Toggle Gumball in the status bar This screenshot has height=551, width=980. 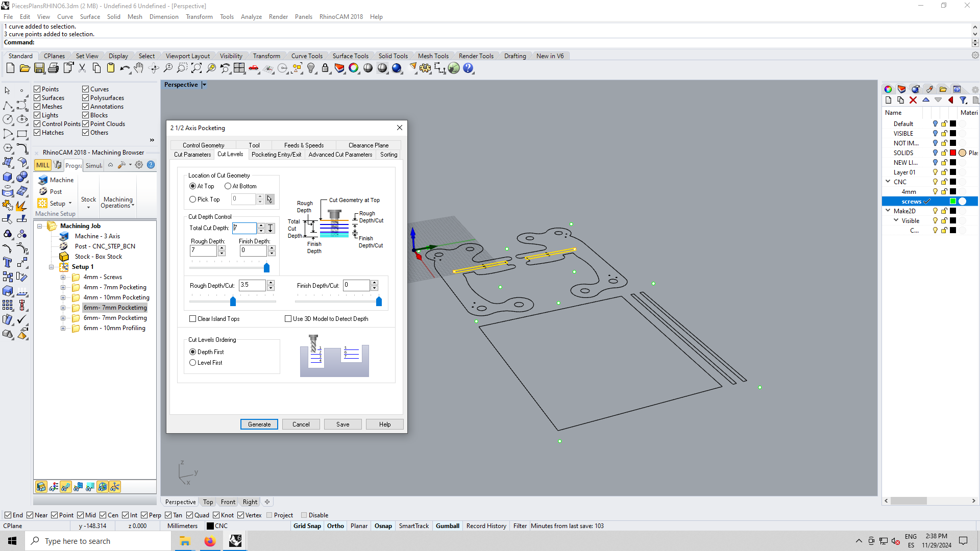448,526
